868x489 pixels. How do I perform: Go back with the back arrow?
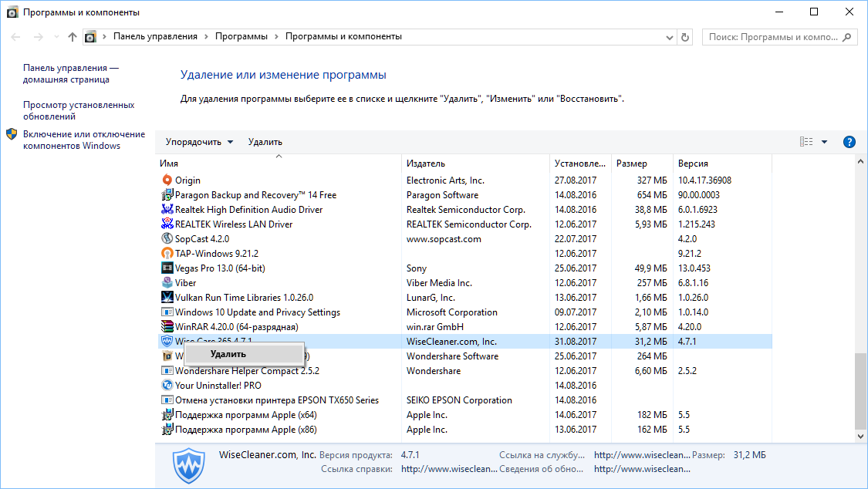coord(15,37)
